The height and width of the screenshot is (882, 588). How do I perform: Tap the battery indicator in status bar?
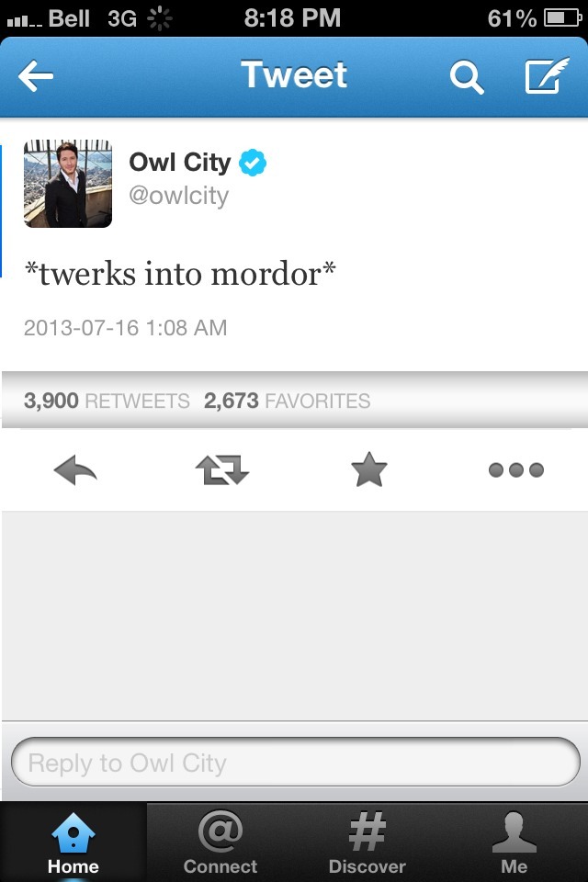pyautogui.click(x=562, y=18)
